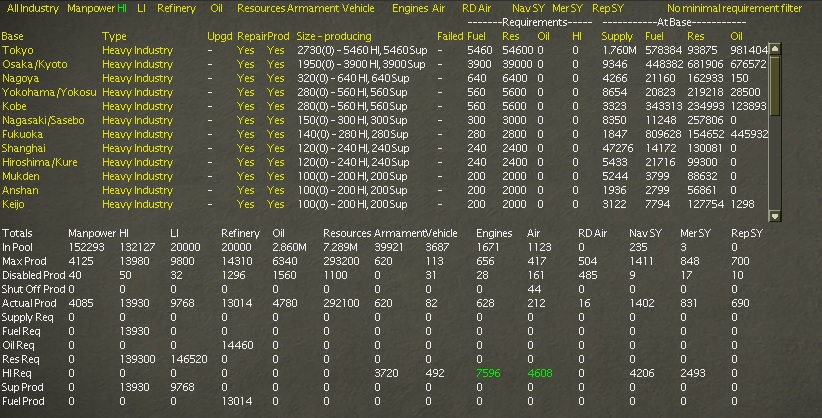Image resolution: width=822 pixels, height=418 pixels.
Task: Open the Kobe base
Action: pyautogui.click(x=14, y=106)
